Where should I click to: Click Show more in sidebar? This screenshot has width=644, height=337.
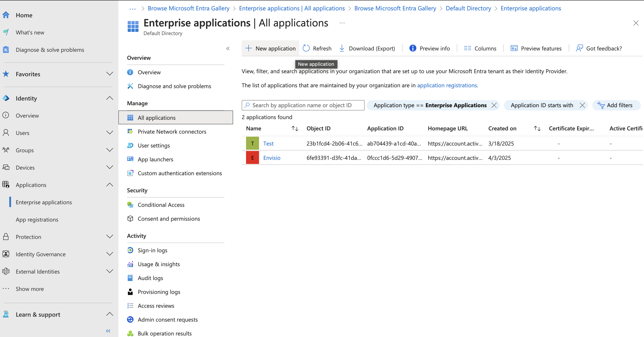click(x=30, y=289)
